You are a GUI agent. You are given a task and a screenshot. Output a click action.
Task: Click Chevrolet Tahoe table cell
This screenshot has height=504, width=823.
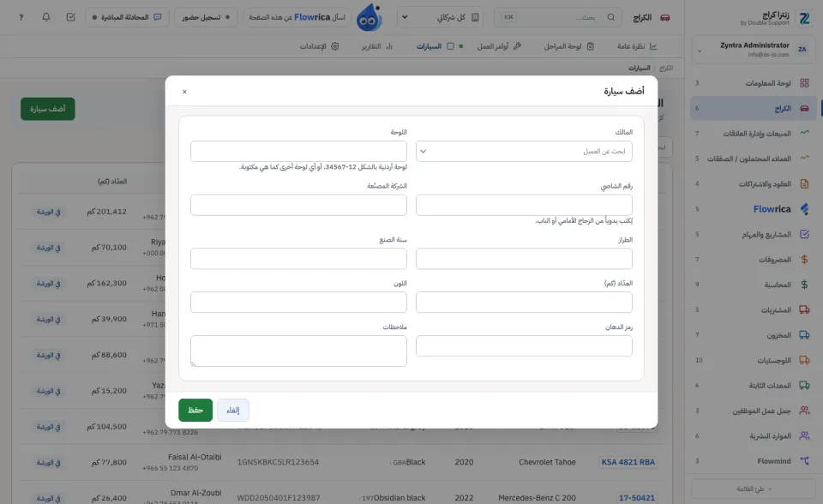(x=548, y=463)
